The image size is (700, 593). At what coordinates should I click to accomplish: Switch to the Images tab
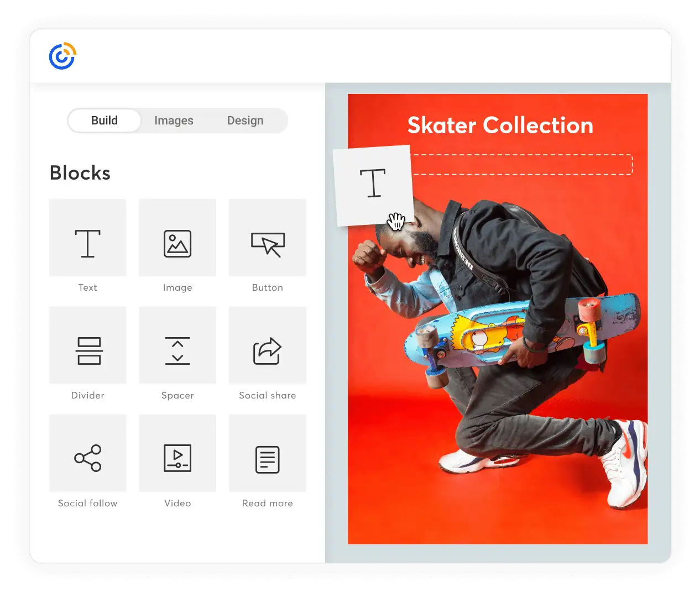click(174, 120)
